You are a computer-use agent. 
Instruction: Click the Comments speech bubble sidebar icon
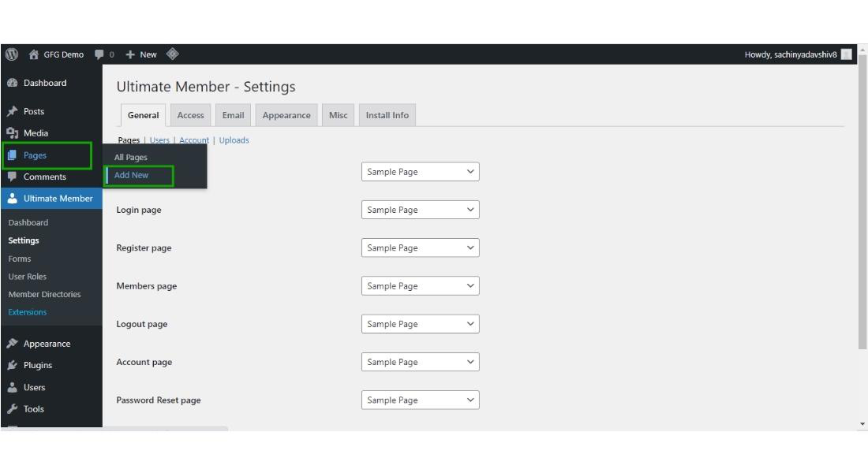[12, 177]
